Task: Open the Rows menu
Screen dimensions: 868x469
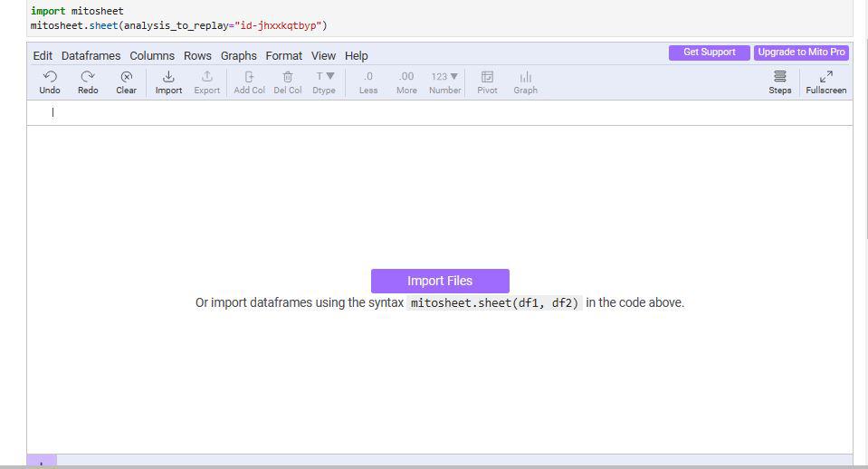Action: point(197,56)
